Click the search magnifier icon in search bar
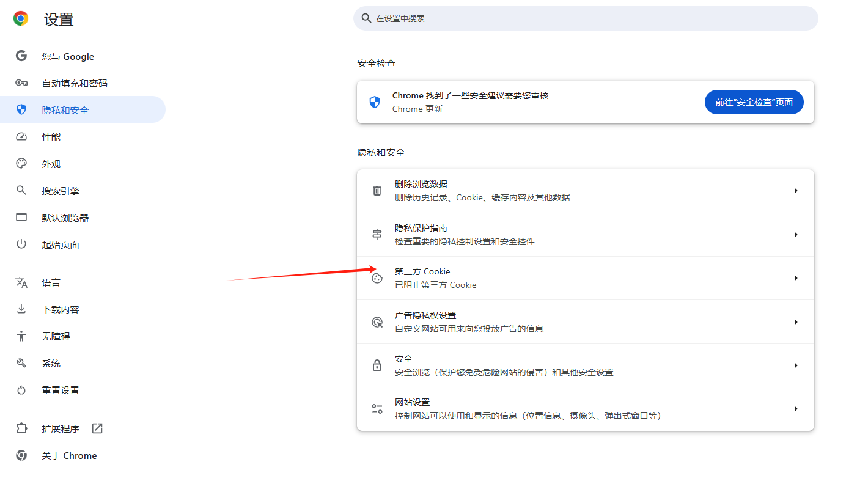Viewport: 868px width, 495px height. 367,18
